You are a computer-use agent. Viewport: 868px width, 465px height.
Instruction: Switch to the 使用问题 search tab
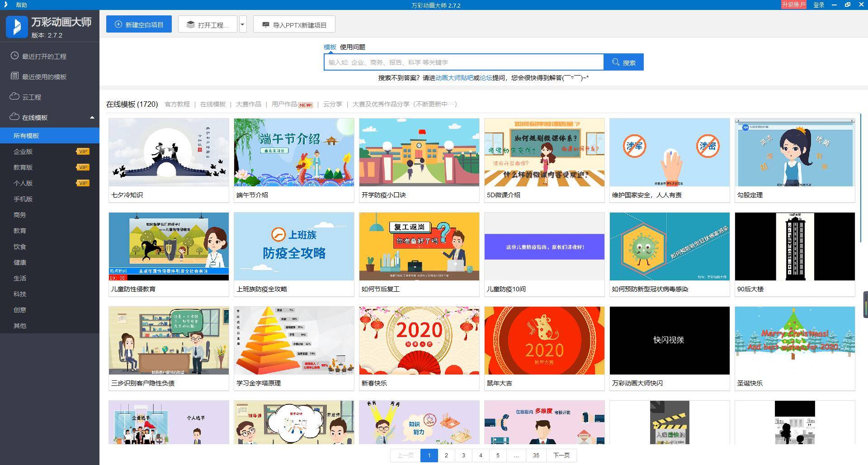point(353,47)
